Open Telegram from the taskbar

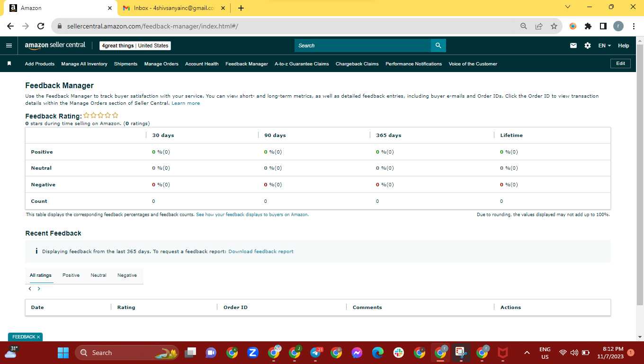tap(315, 353)
